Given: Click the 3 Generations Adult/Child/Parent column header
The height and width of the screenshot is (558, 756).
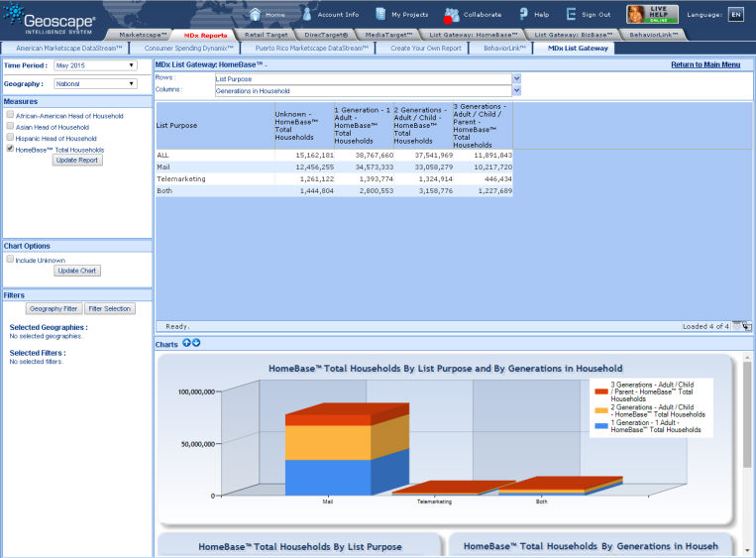Looking at the screenshot, I should (x=483, y=126).
